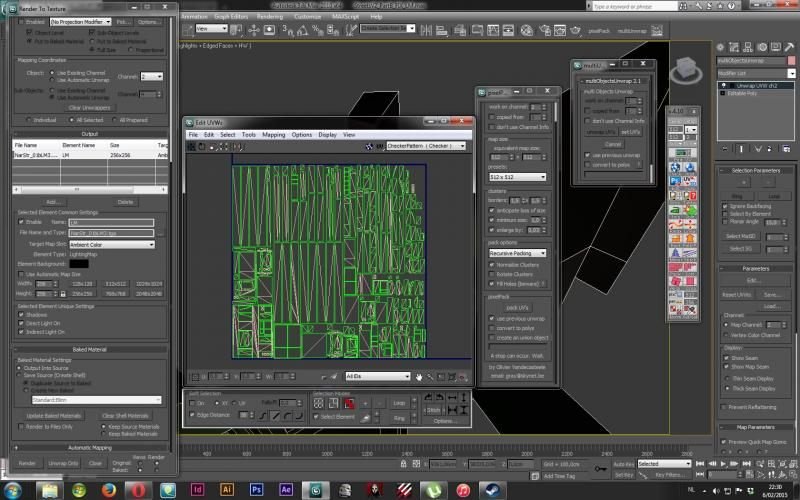The width and height of the screenshot is (800, 500).
Task: Click the pink object color swatch in command panel
Action: (x=791, y=60)
